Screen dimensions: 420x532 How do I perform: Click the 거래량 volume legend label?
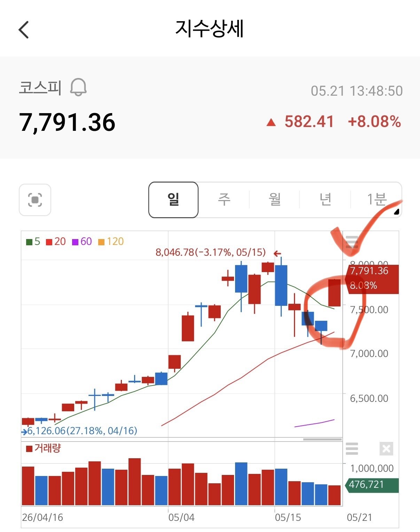click(x=48, y=448)
